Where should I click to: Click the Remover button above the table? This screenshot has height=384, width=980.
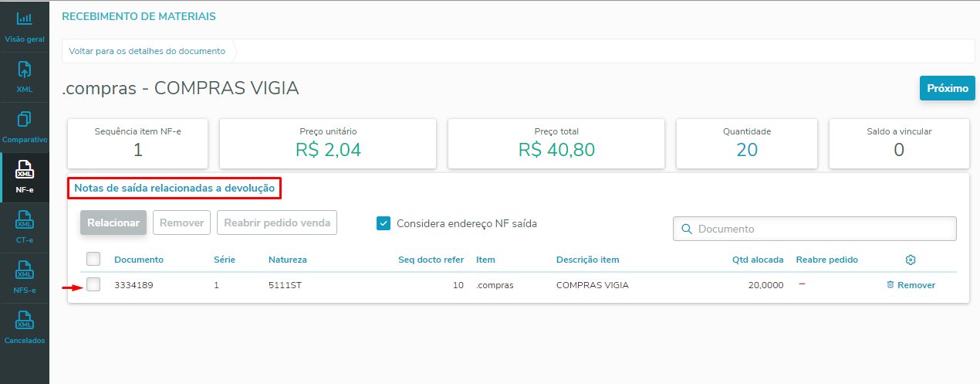click(x=182, y=223)
